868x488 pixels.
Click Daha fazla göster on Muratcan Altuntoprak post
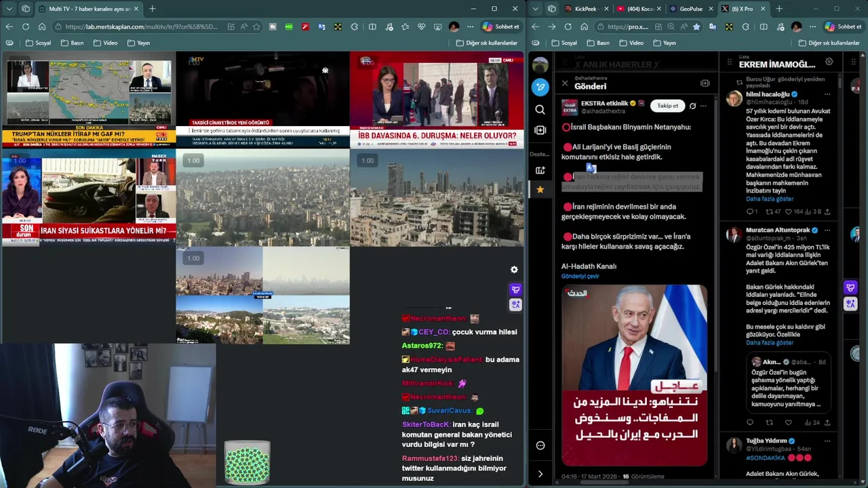coord(770,343)
